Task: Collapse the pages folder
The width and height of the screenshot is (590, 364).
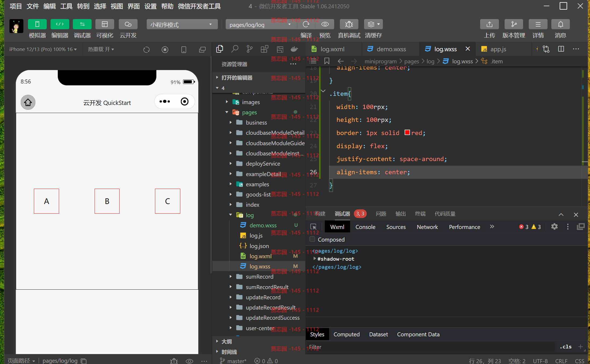Action: (x=249, y=112)
